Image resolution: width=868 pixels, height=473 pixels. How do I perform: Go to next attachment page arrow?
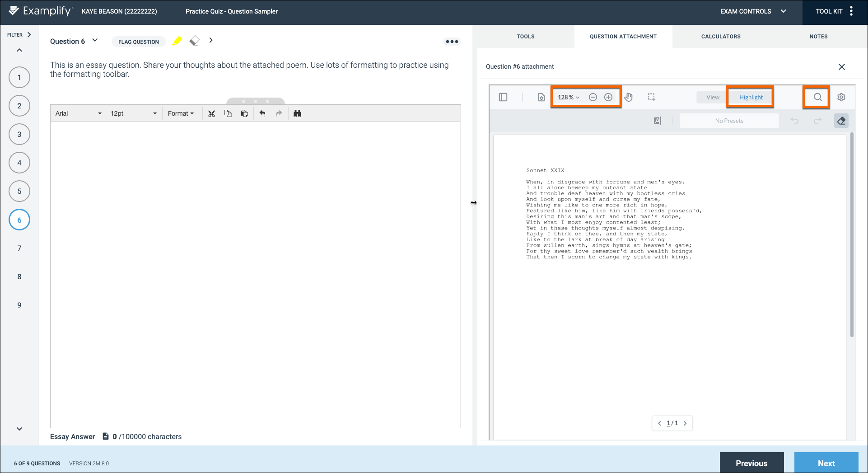[685, 423]
